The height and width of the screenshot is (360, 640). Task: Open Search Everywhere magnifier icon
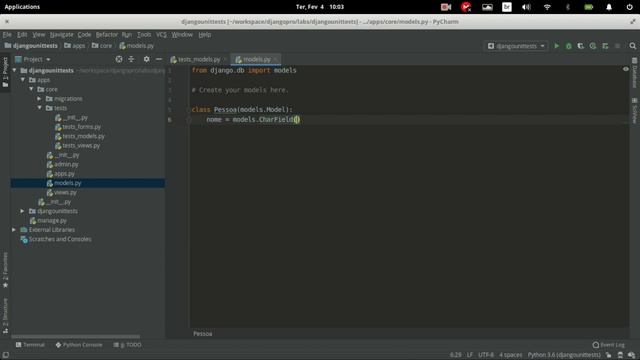pyautogui.click(x=632, y=46)
